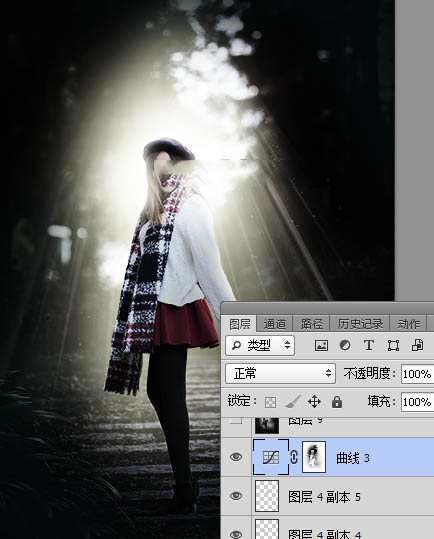Filter layers by adjustment layer icon
This screenshot has width=434, height=539.
coord(345,345)
